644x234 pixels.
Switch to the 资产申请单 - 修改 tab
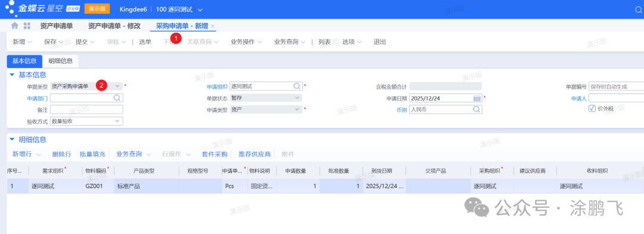(114, 26)
